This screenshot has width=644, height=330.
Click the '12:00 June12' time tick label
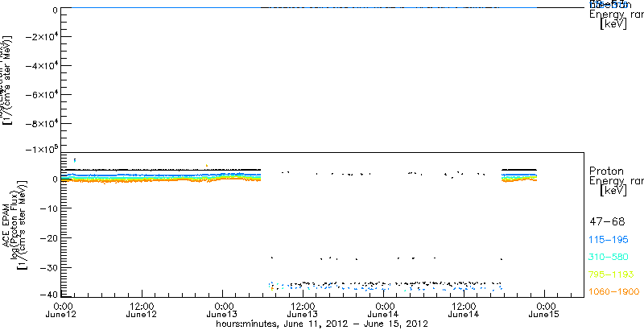(142, 309)
